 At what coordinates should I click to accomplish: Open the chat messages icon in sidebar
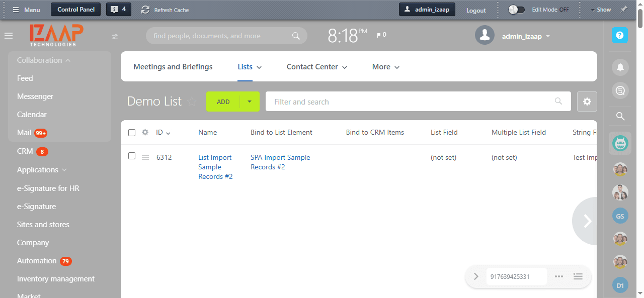pos(620,90)
